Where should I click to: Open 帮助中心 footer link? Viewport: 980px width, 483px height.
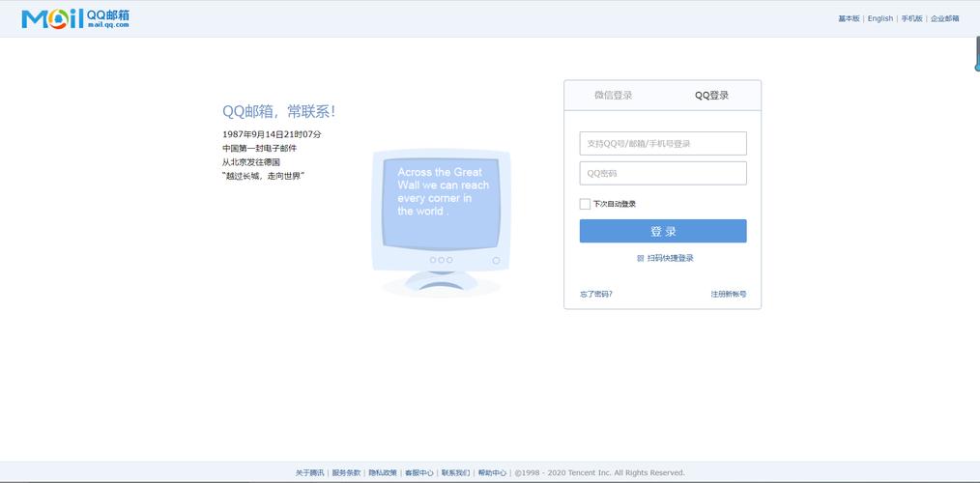coord(492,473)
